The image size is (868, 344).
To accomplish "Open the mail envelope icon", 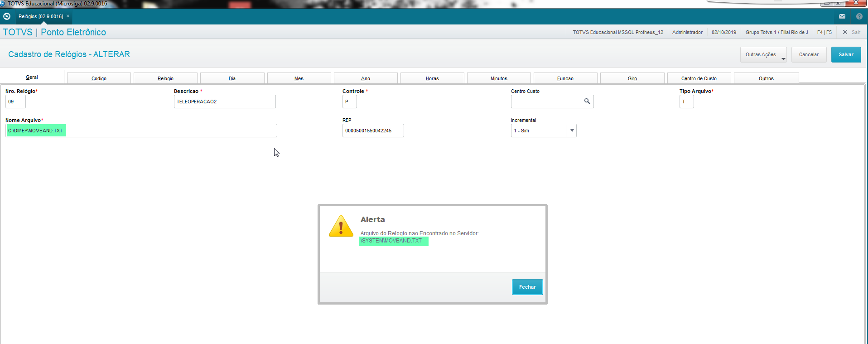I will point(842,16).
